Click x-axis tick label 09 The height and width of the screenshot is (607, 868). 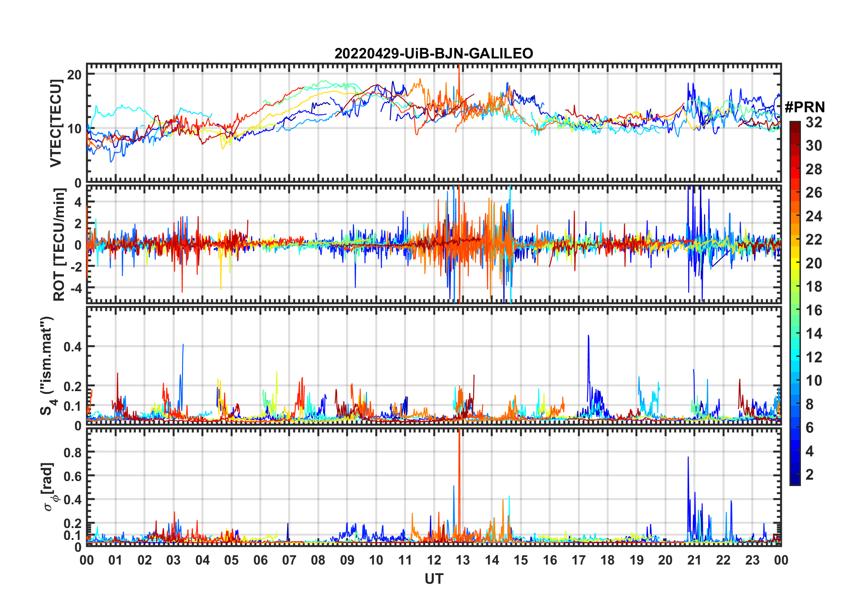tap(347, 560)
